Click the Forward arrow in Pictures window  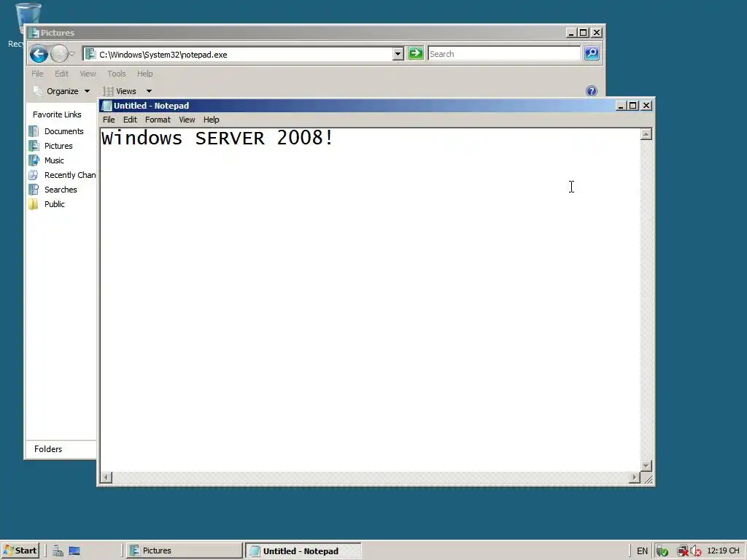pos(59,54)
